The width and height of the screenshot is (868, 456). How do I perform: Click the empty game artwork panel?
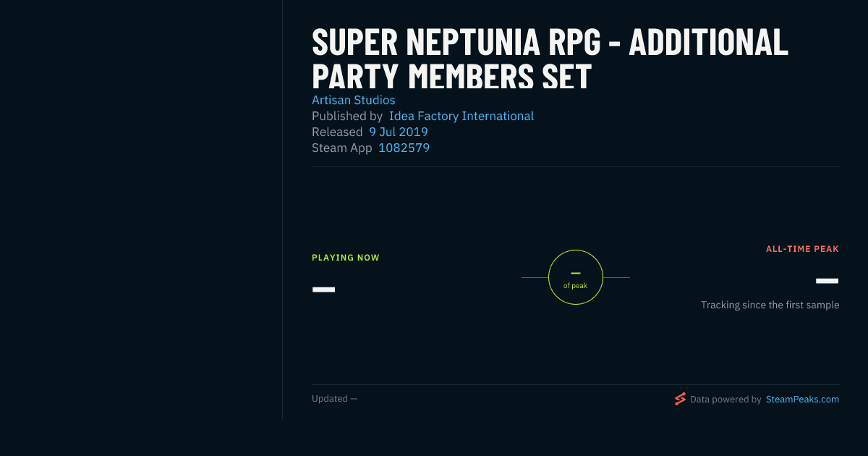tap(141, 210)
